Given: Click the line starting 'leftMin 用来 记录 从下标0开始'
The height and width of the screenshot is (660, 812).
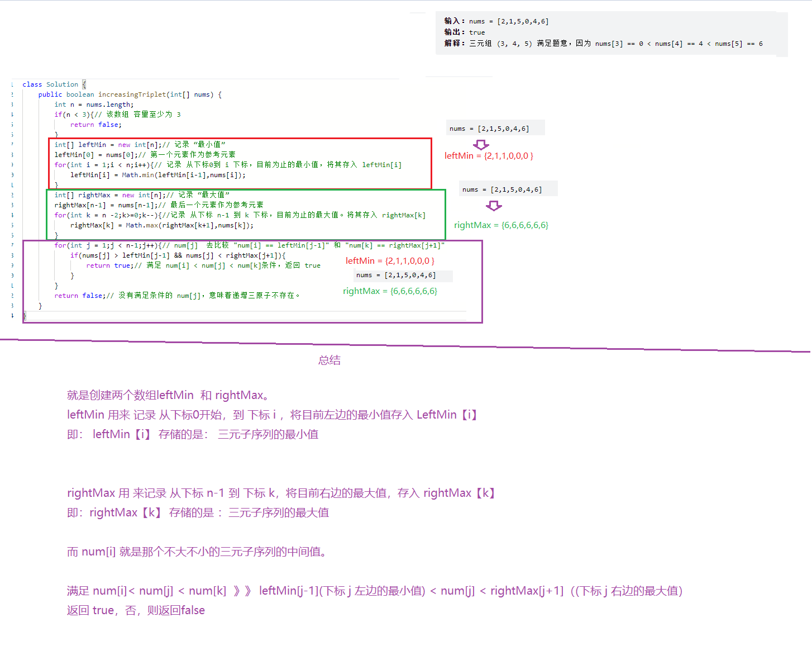Looking at the screenshot, I should [x=273, y=415].
